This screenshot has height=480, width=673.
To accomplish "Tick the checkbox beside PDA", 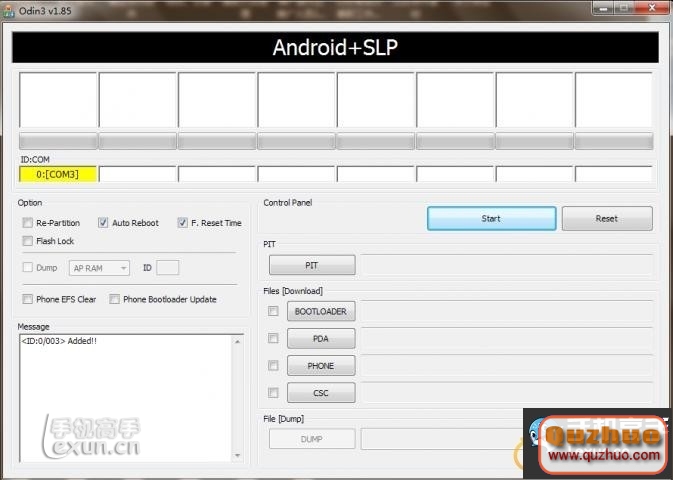I will [x=273, y=338].
